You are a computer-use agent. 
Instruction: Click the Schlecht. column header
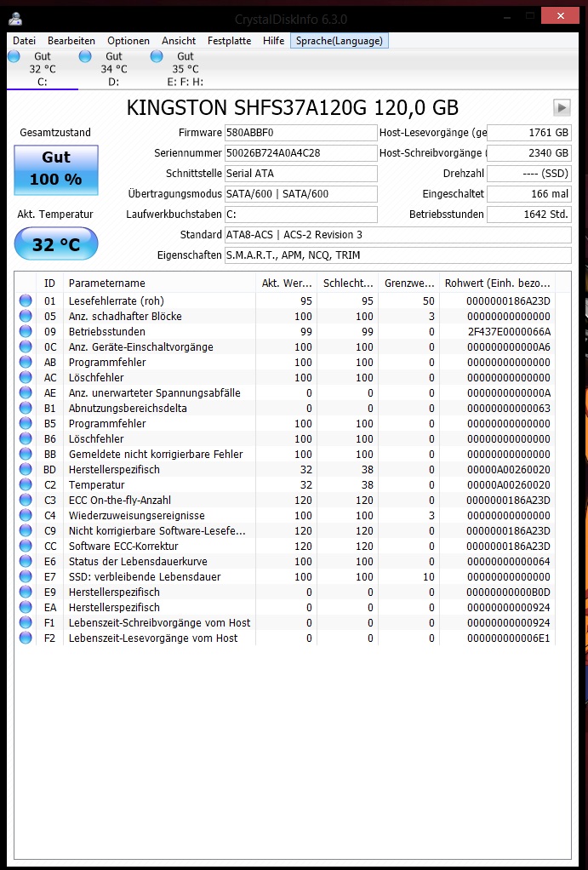348,283
